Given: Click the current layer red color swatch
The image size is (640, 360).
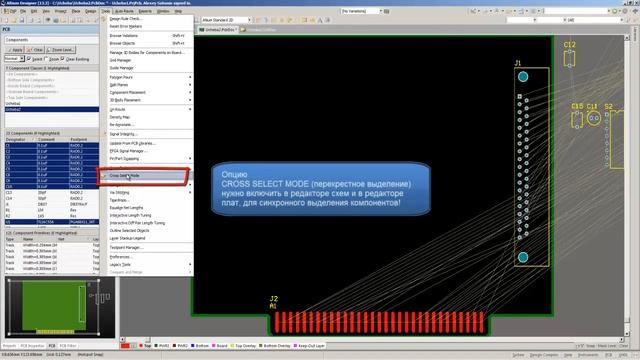Looking at the screenshot, I should click(125, 346).
